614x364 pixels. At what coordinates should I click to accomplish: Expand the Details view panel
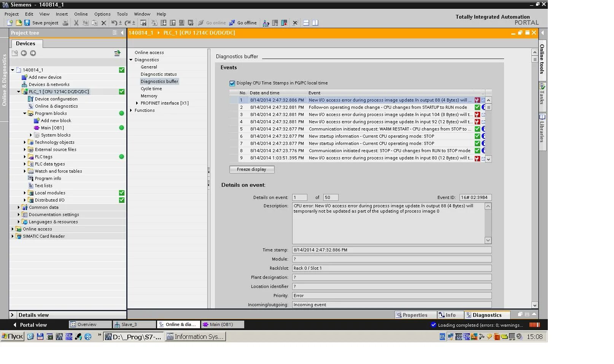pyautogui.click(x=13, y=315)
